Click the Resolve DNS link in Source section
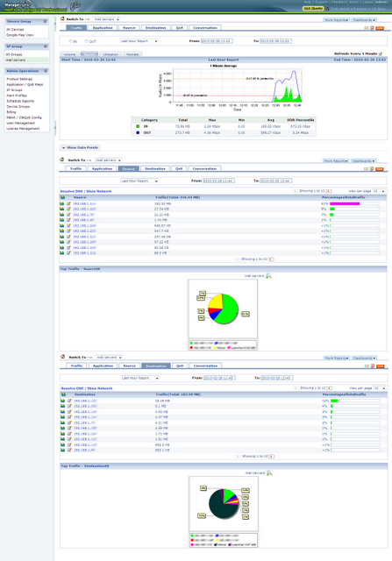This screenshot has width=392, height=561. click(x=71, y=191)
